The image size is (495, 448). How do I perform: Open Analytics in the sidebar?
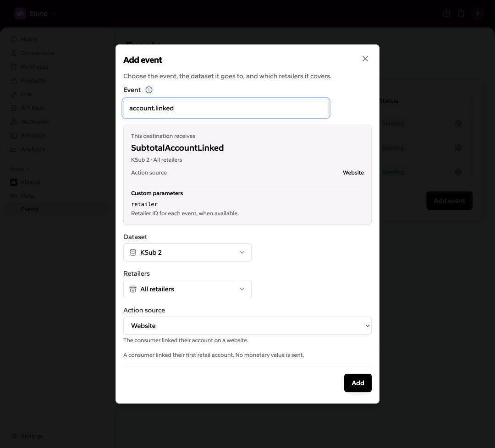click(x=33, y=149)
